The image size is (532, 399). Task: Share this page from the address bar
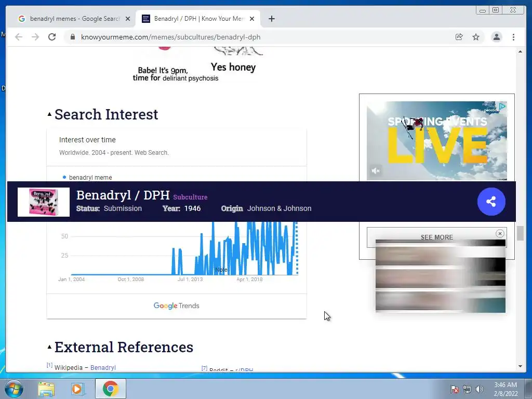(459, 37)
